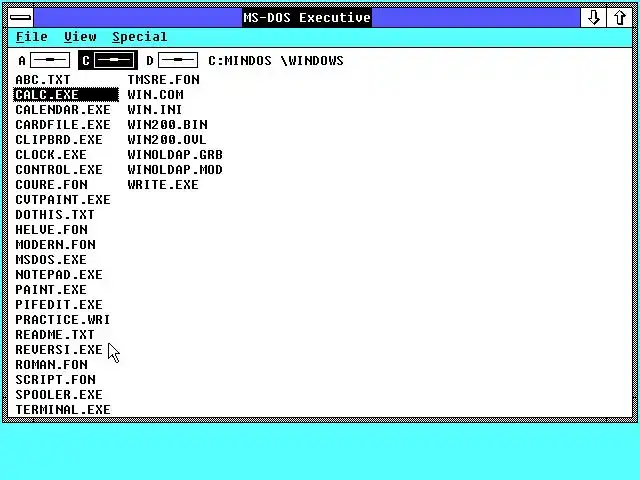The width and height of the screenshot is (640, 480).
Task: Select ROMAN.FON font file
Action: [x=51, y=364]
